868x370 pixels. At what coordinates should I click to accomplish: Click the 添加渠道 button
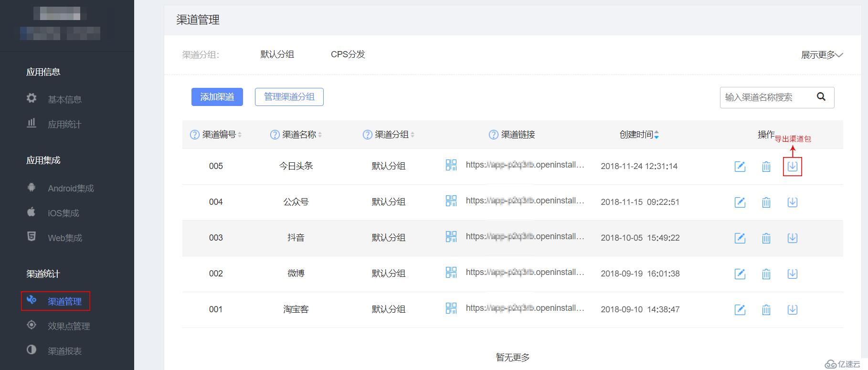217,97
